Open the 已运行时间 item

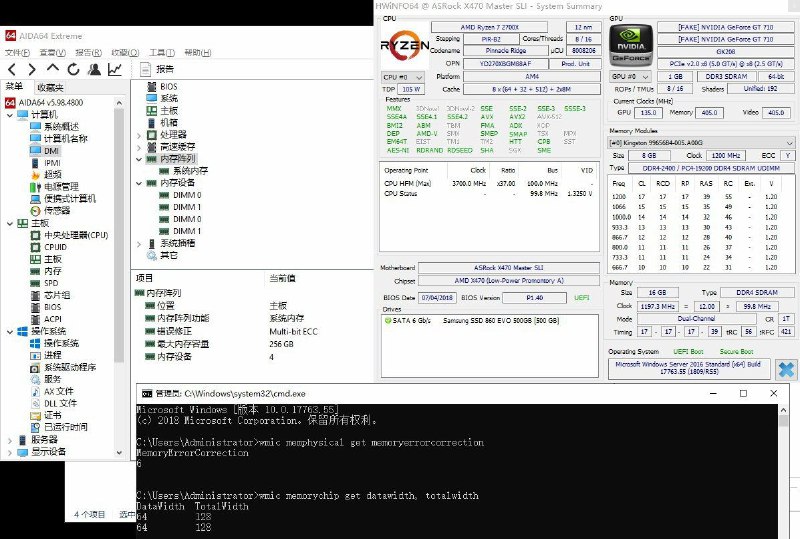point(65,427)
